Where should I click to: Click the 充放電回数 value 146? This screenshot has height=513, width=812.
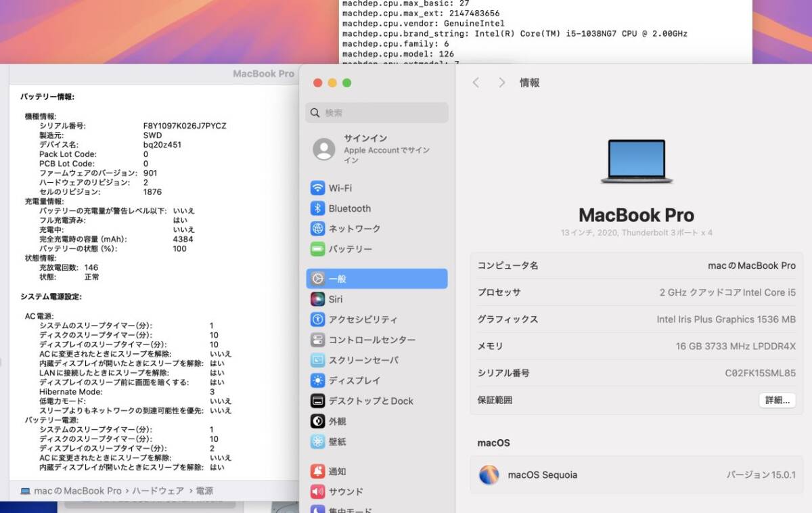tap(91, 267)
